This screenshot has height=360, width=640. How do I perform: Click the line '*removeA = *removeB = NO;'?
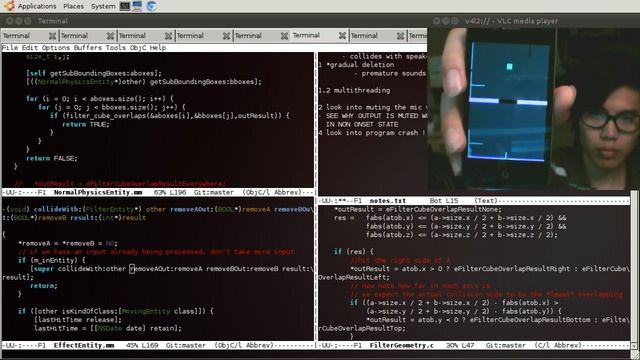68,243
